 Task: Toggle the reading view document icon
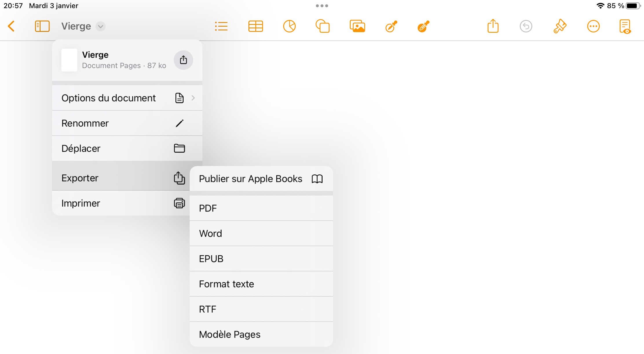pos(625,26)
